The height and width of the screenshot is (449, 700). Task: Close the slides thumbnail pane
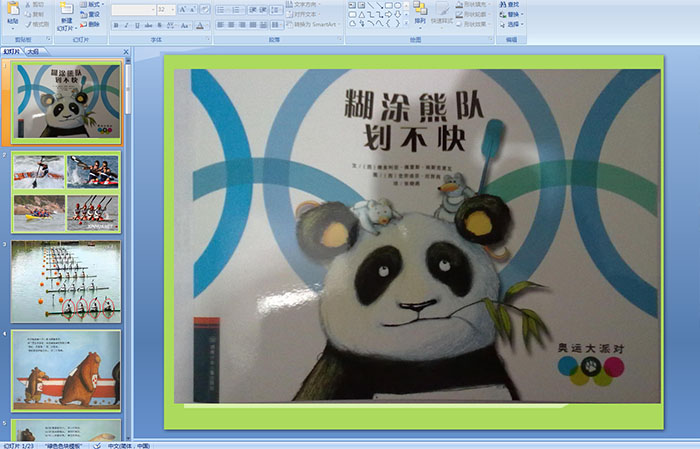(x=126, y=52)
